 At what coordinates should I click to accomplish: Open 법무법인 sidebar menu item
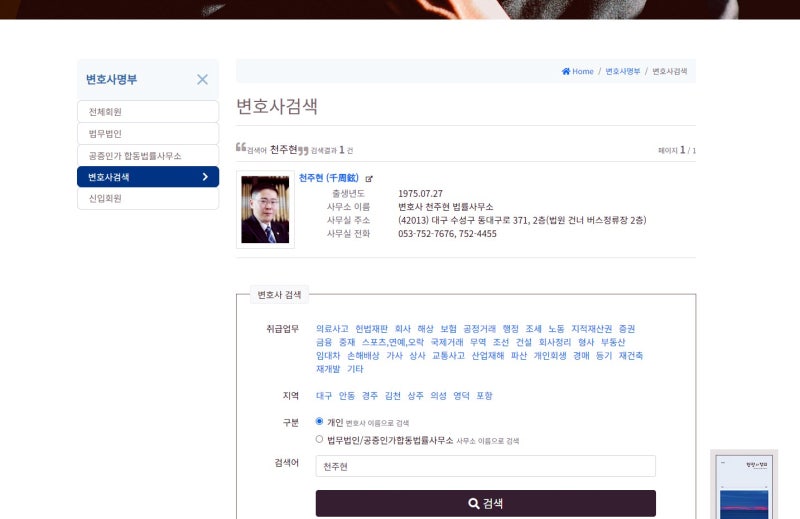point(148,133)
